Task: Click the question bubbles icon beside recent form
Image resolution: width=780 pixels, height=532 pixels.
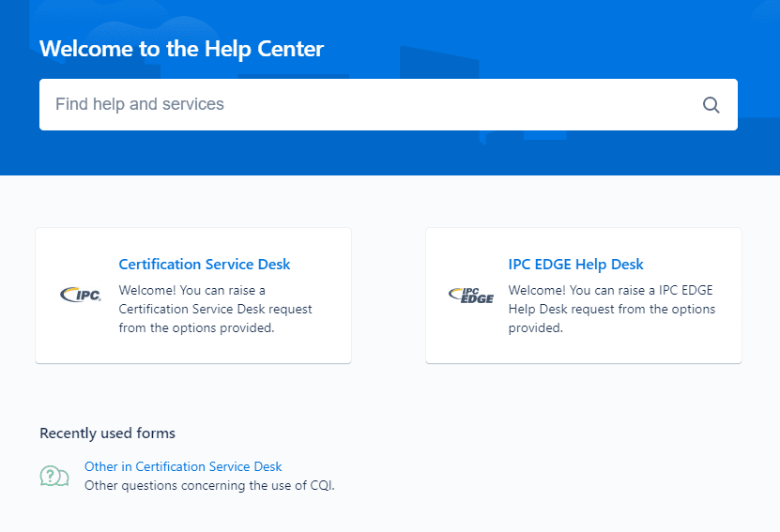Action: [54, 476]
